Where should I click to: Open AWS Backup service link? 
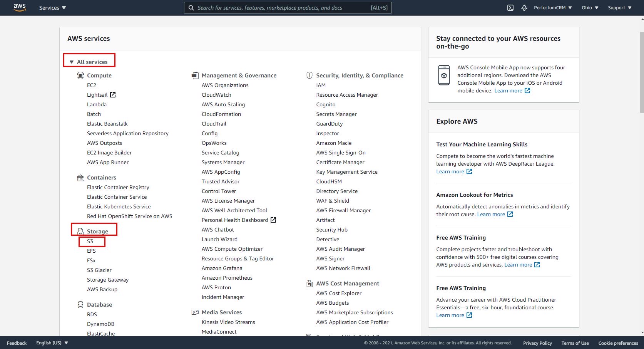click(102, 289)
